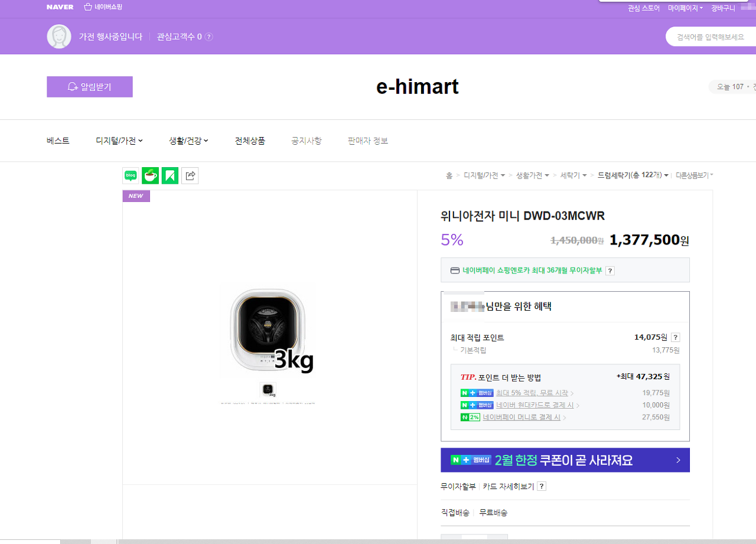Click the 가전 행사중입니다 store name
Image resolution: width=756 pixels, height=544 pixels.
pos(110,37)
